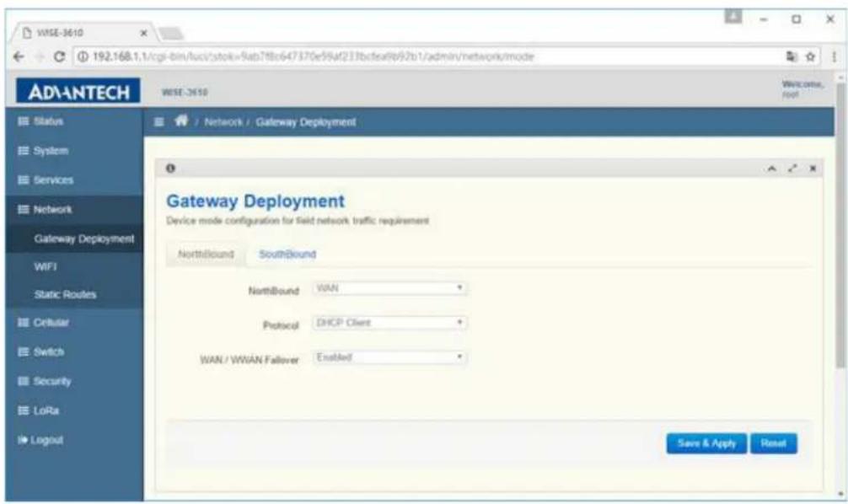Click the Reset button
This screenshot has height=504, width=848.
[773, 443]
